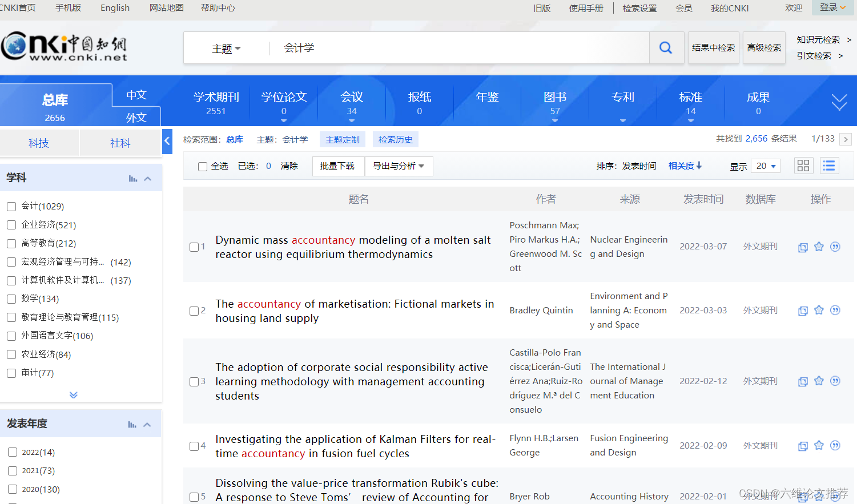Check the 数学(134) subject filter

tap(11, 299)
